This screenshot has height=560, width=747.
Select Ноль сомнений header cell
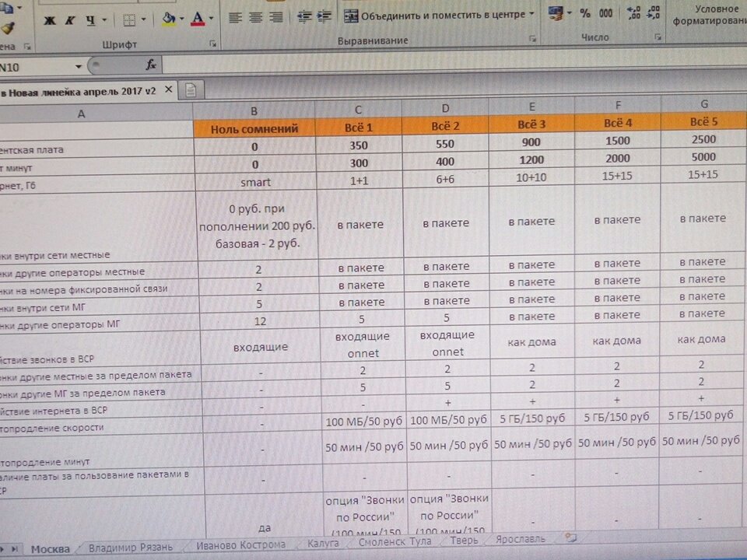[x=254, y=128]
